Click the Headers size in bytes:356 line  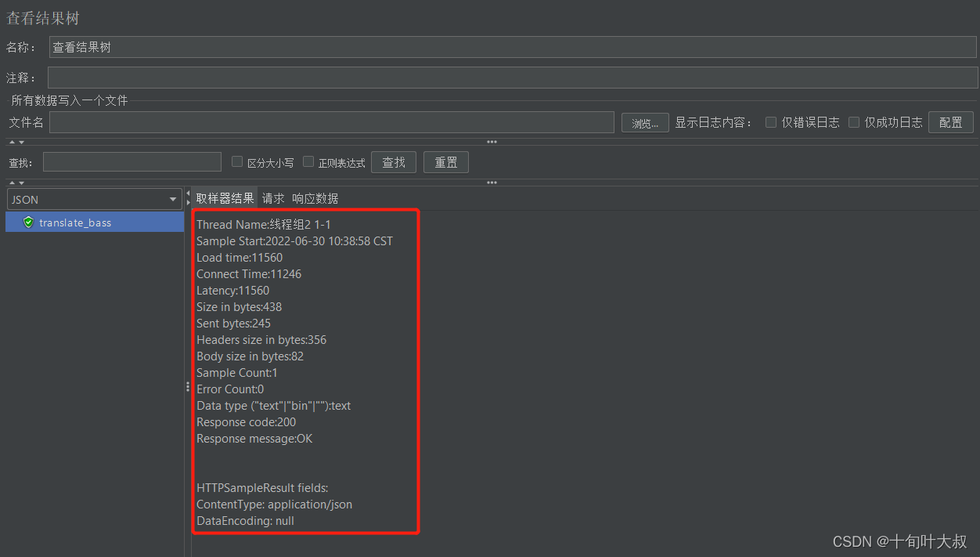pyautogui.click(x=261, y=340)
